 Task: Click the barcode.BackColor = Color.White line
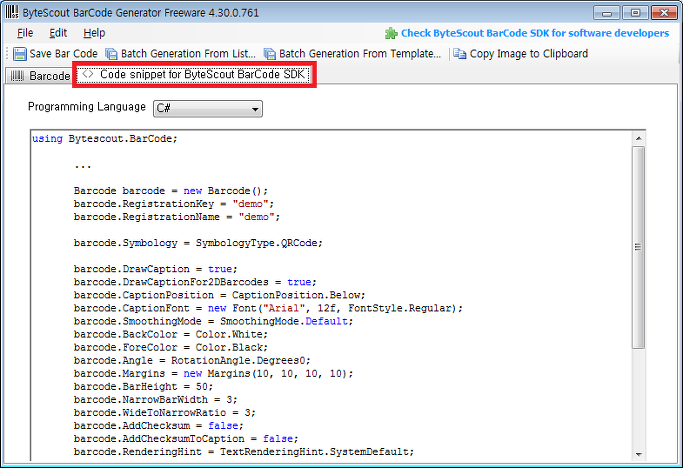click(x=171, y=335)
